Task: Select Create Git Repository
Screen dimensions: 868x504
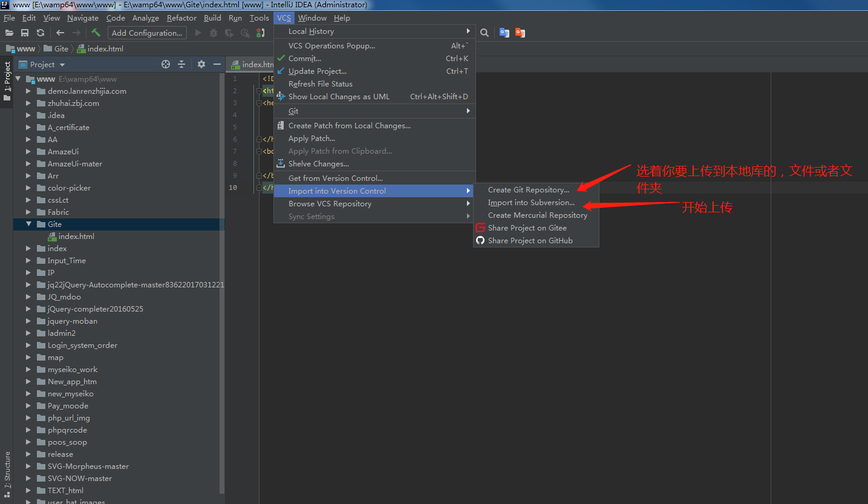Action: [536, 189]
